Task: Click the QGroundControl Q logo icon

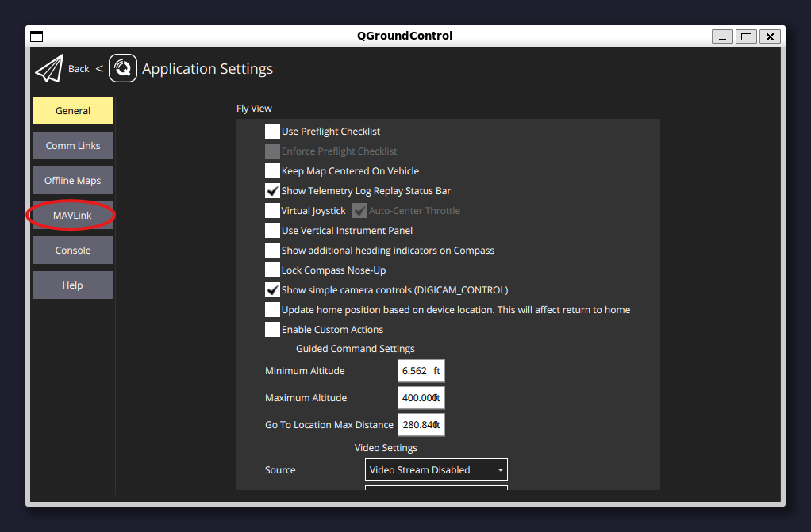Action: tap(123, 68)
